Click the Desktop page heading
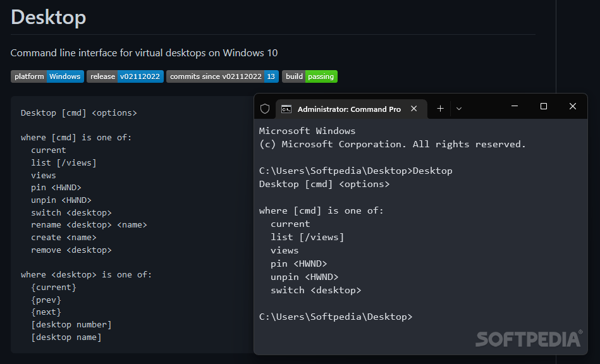This screenshot has width=600, height=364. tap(49, 17)
